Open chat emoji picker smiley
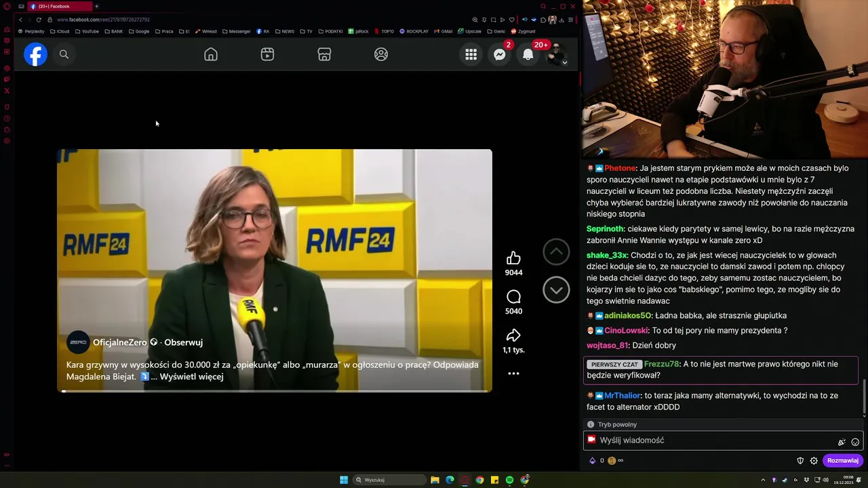The width and height of the screenshot is (868, 488). [x=855, y=441]
